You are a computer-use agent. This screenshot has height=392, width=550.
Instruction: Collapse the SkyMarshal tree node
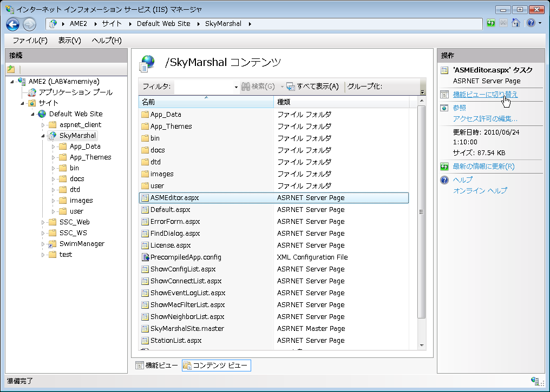[43, 136]
